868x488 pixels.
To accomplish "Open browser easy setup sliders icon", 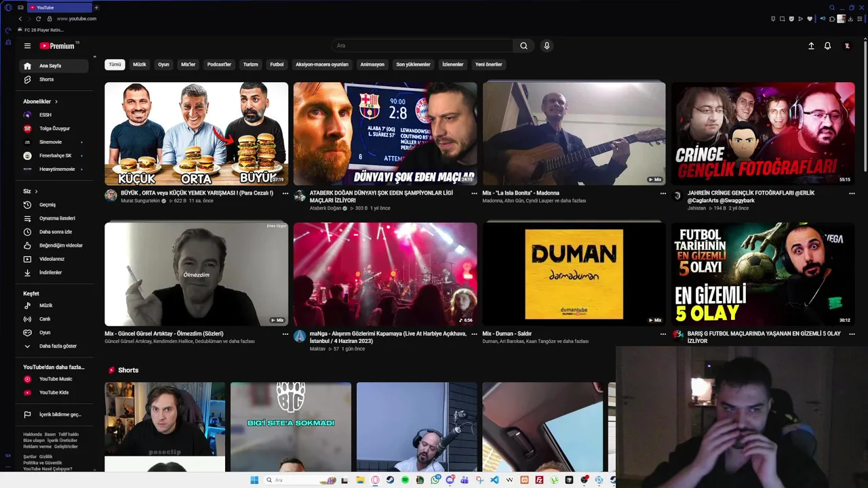I will click(859, 19).
